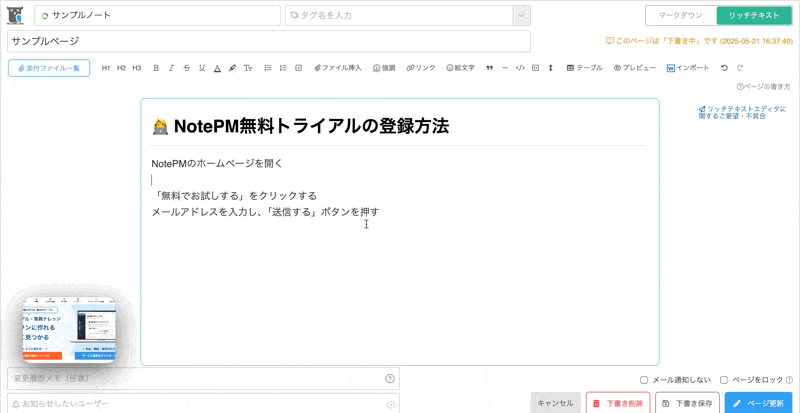The image size is (800, 413).
Task: Insert a checklist from the toolbar
Action: 298,68
